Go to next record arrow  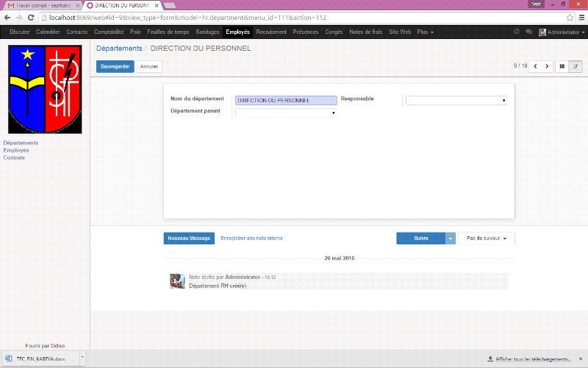[x=547, y=66]
